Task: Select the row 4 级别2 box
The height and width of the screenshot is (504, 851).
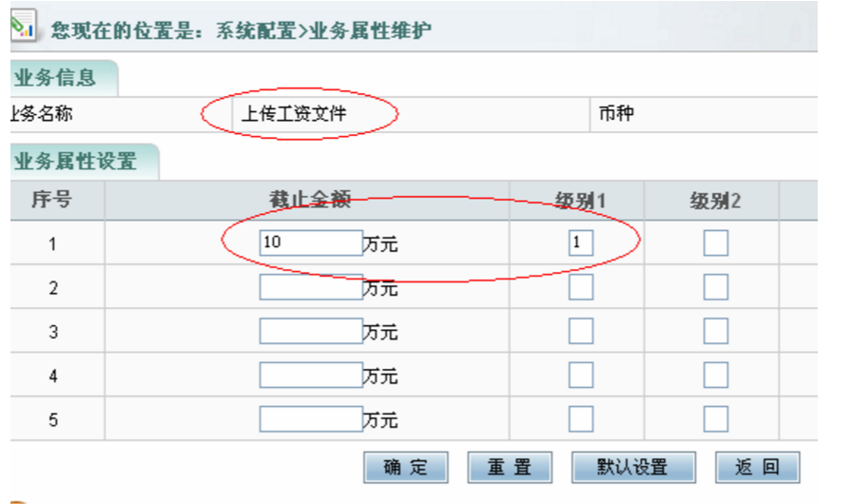Action: tap(716, 375)
